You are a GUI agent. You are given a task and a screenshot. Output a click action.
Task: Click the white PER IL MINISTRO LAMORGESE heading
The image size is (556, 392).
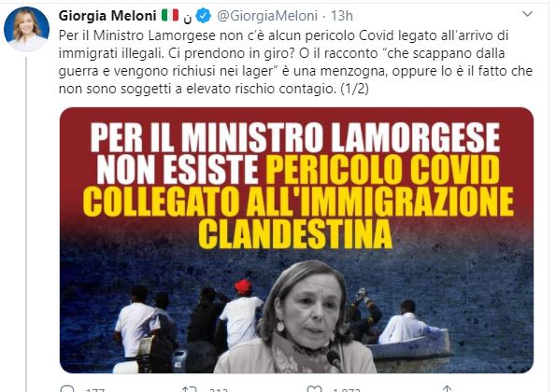pyautogui.click(x=295, y=138)
